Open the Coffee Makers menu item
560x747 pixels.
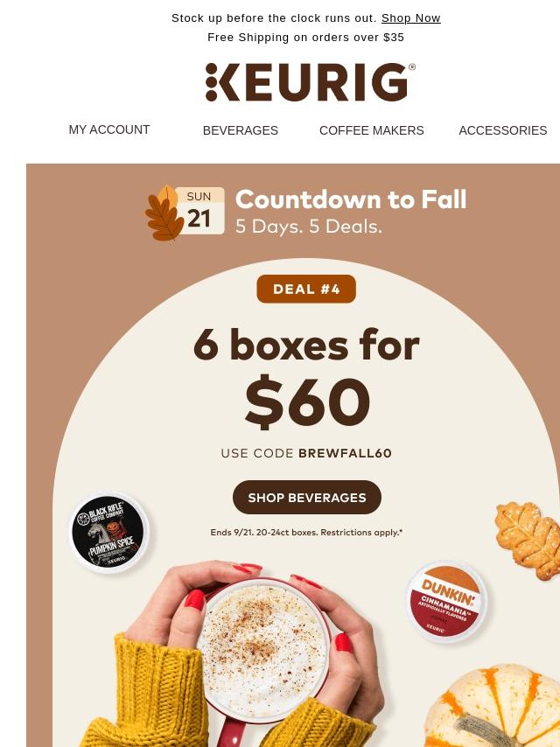[372, 130]
